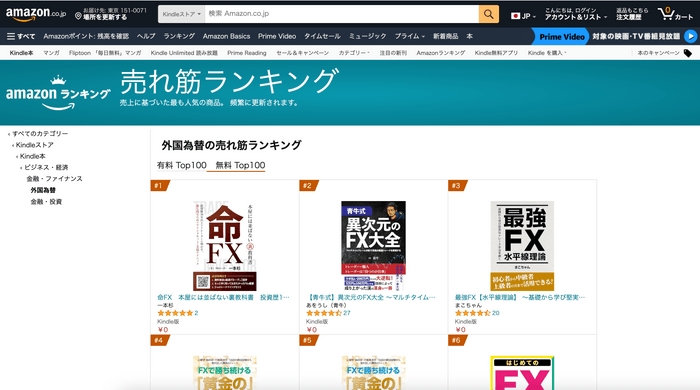Click the orange search magnifier button

[x=489, y=14]
